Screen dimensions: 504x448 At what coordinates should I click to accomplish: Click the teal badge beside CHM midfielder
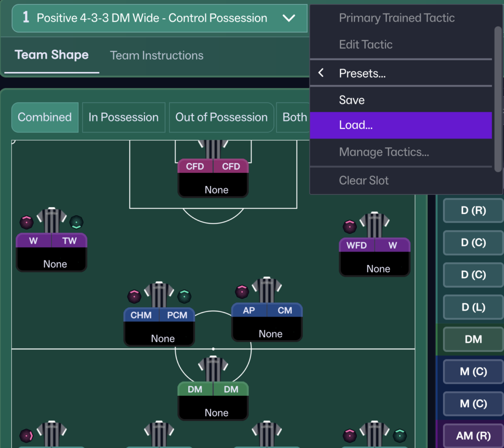(x=184, y=296)
